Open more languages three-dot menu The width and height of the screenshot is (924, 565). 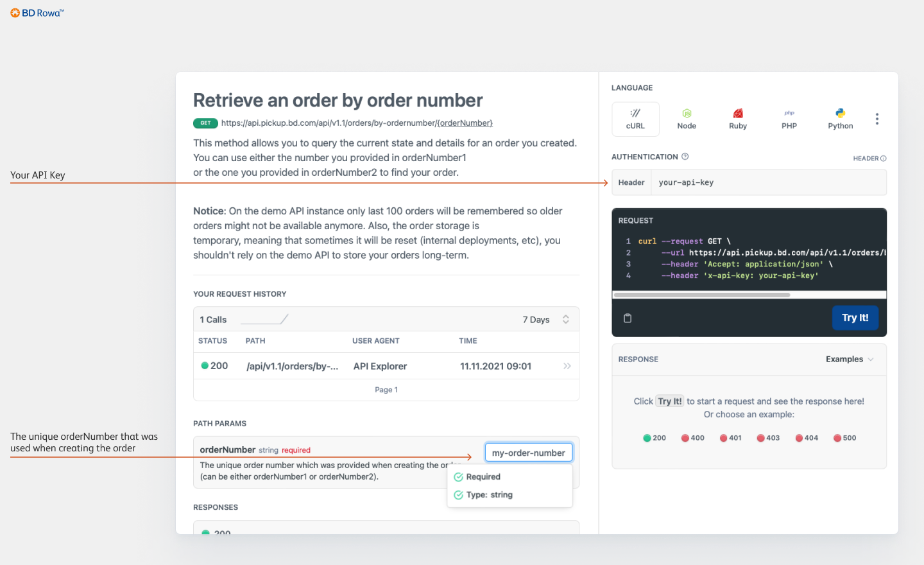(x=877, y=119)
